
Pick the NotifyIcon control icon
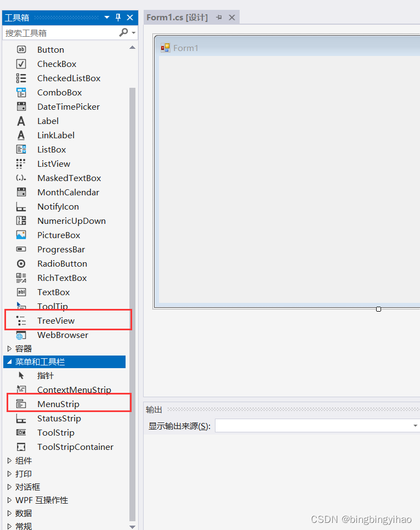click(21, 206)
